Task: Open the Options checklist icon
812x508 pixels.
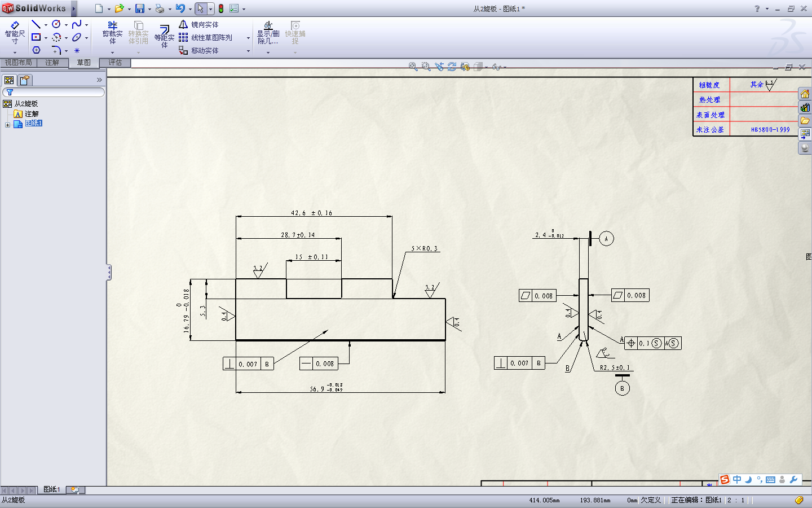Action: pyautogui.click(x=234, y=8)
